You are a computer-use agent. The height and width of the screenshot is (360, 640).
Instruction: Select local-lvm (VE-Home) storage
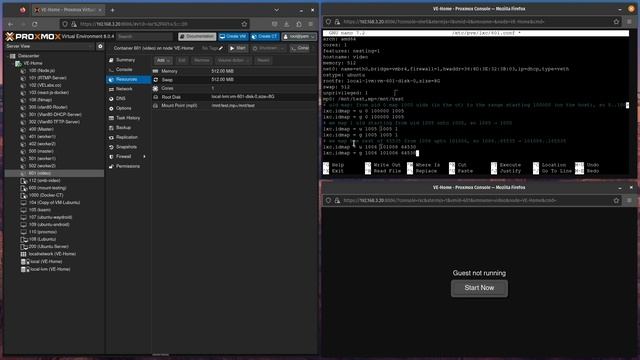(50, 269)
